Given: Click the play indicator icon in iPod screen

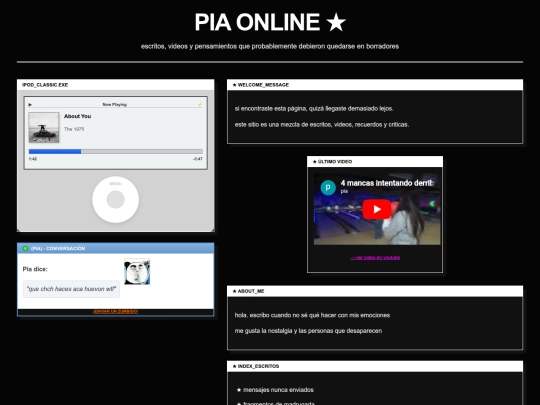Looking at the screenshot, I should click(30, 104).
